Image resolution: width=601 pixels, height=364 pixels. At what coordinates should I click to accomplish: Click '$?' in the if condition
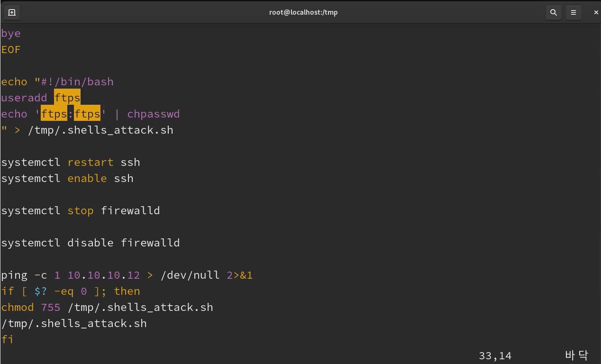(41, 291)
